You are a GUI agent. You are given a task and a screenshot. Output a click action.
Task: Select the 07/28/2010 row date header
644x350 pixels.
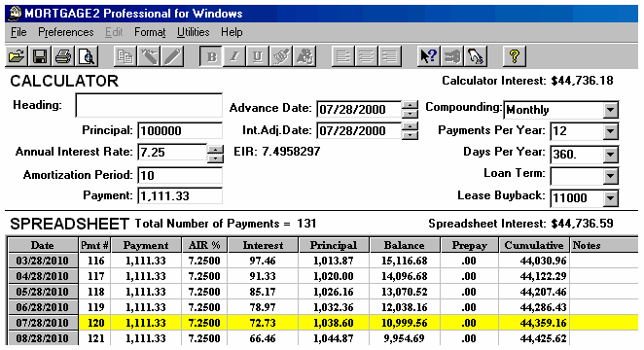43,323
